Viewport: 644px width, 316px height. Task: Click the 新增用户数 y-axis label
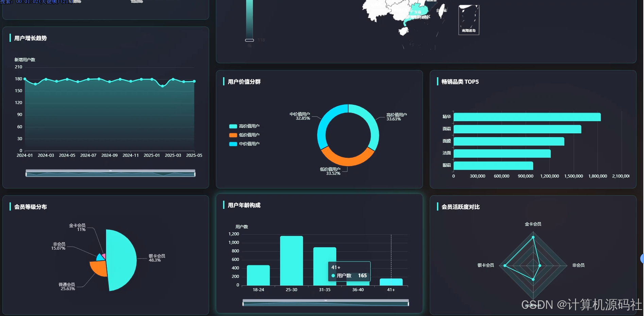tap(25, 60)
